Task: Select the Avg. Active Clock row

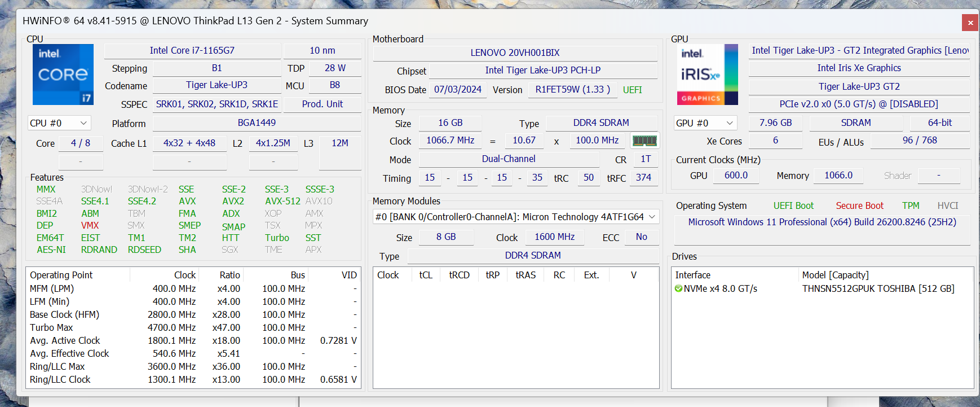Action: pyautogui.click(x=193, y=340)
